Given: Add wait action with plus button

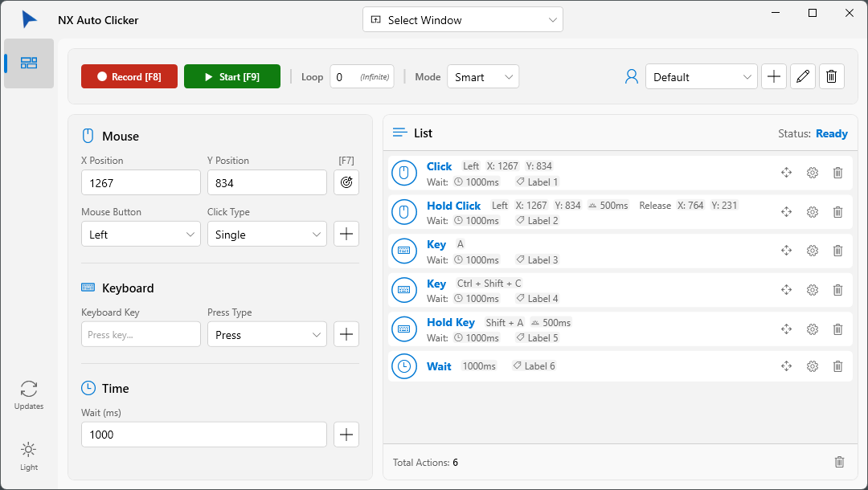Looking at the screenshot, I should pyautogui.click(x=346, y=434).
